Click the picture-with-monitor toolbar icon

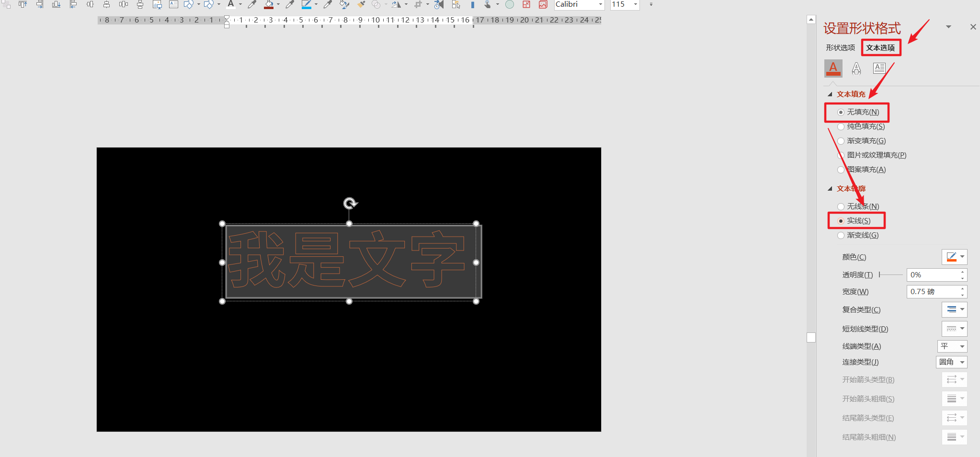(157, 4)
